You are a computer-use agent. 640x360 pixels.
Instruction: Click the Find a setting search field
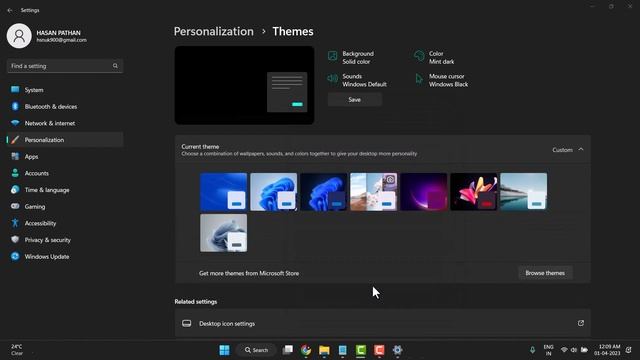pos(64,66)
